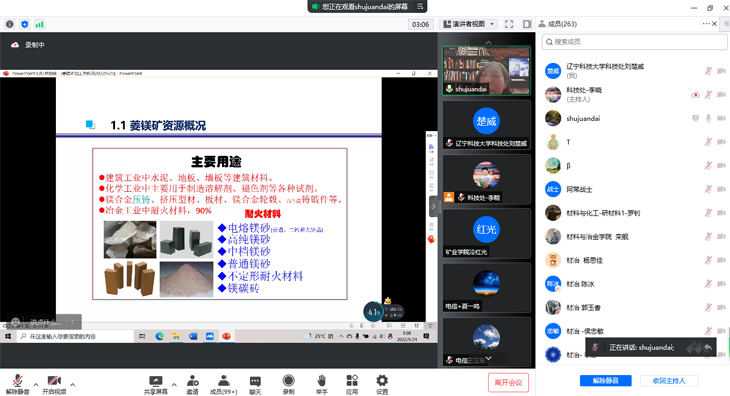Open members list from toolbar
The width and height of the screenshot is (730, 396).
(223, 385)
